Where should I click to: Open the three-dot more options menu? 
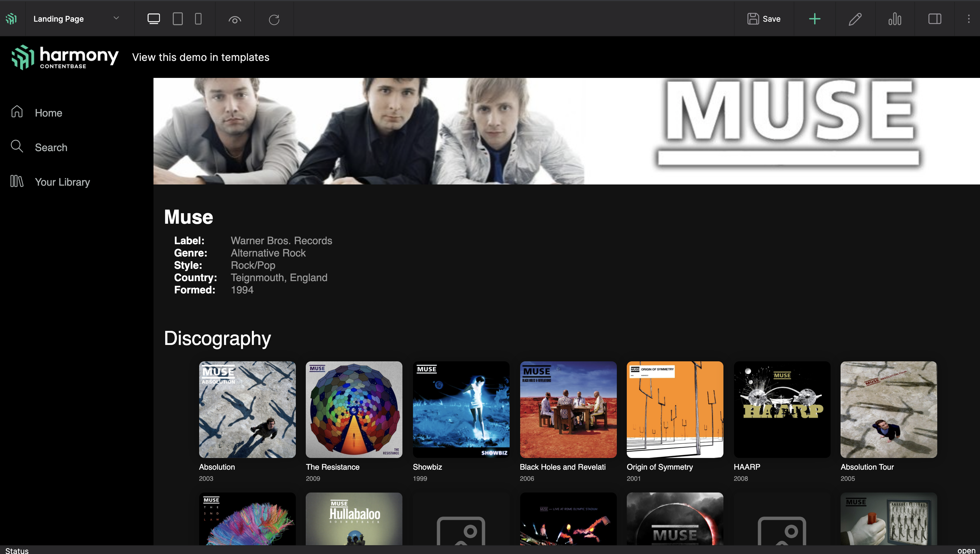click(969, 19)
